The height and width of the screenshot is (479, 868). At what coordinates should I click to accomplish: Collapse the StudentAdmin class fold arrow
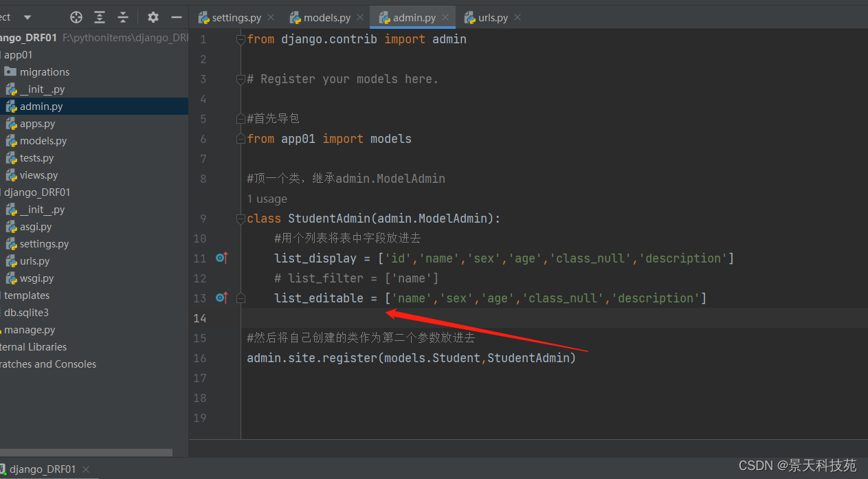[240, 219]
